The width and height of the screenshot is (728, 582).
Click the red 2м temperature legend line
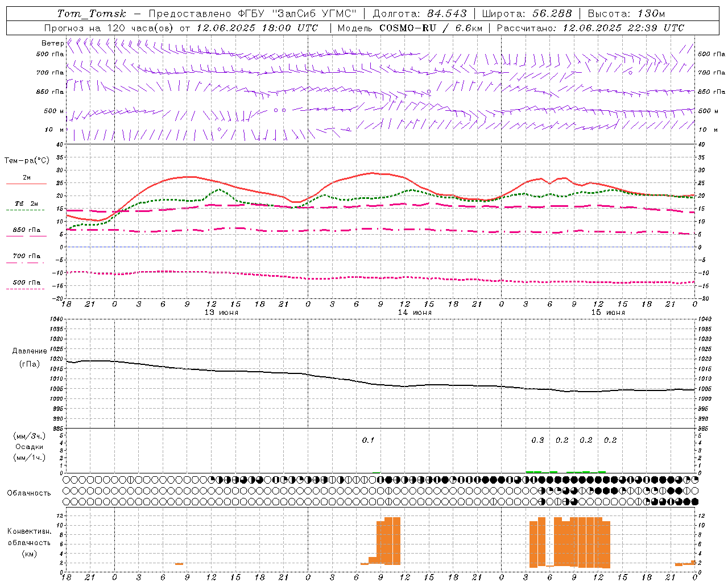[26, 184]
